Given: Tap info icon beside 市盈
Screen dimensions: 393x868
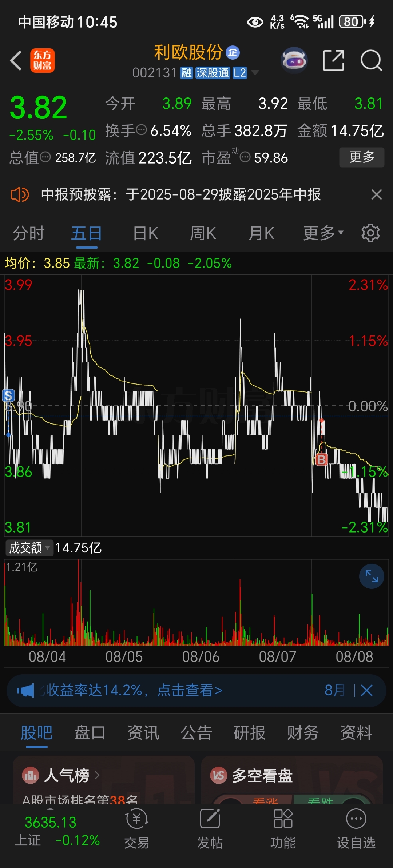Looking at the screenshot, I should click(x=245, y=157).
